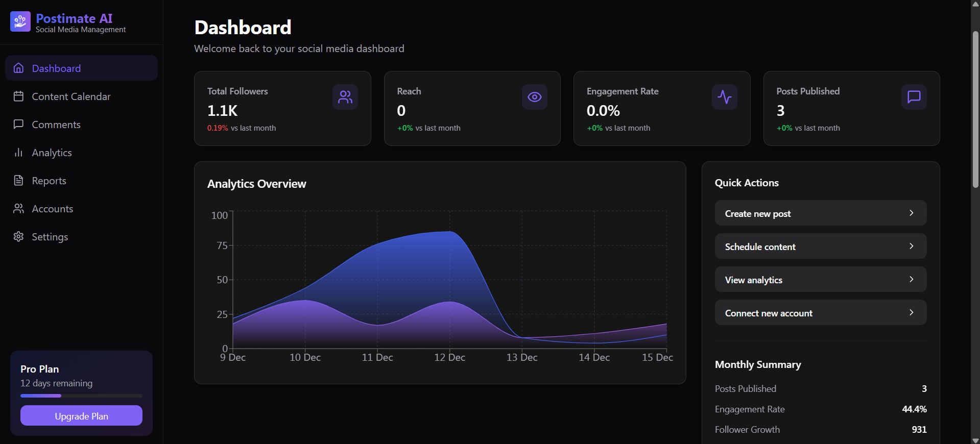Click the Content Calendar sidebar icon

pyautogui.click(x=19, y=96)
